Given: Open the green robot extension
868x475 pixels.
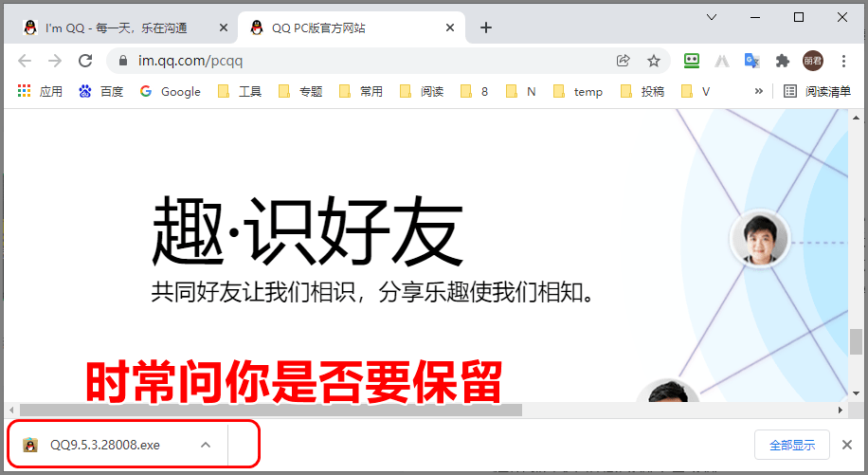Looking at the screenshot, I should [x=692, y=61].
